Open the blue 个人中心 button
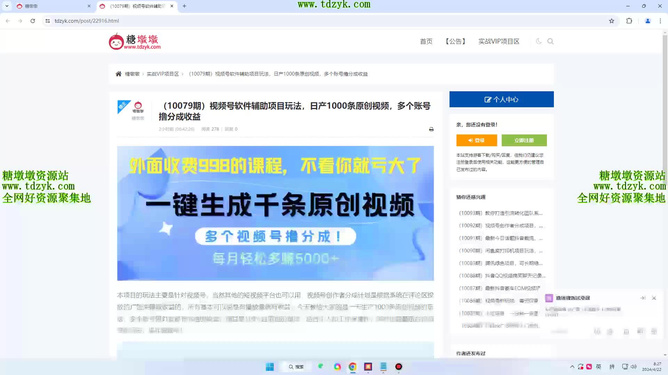 pyautogui.click(x=501, y=99)
